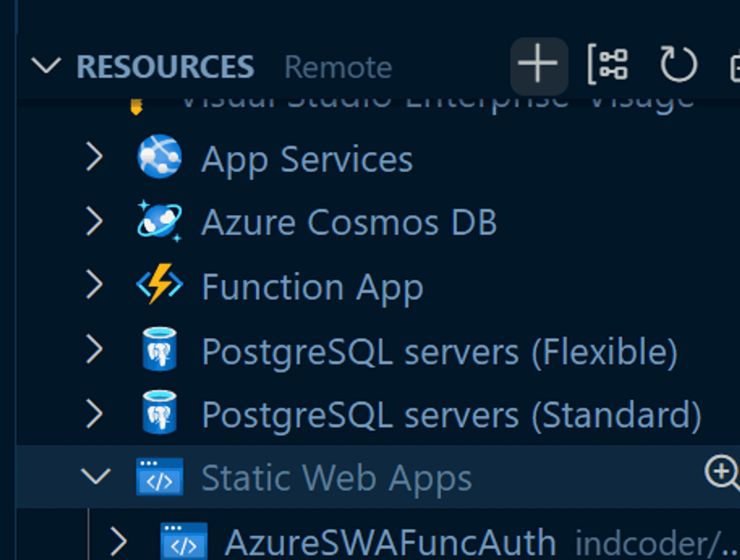The image size is (740, 560).
Task: Click the PostgreSQL Flexible database icon
Action: pyautogui.click(x=160, y=349)
